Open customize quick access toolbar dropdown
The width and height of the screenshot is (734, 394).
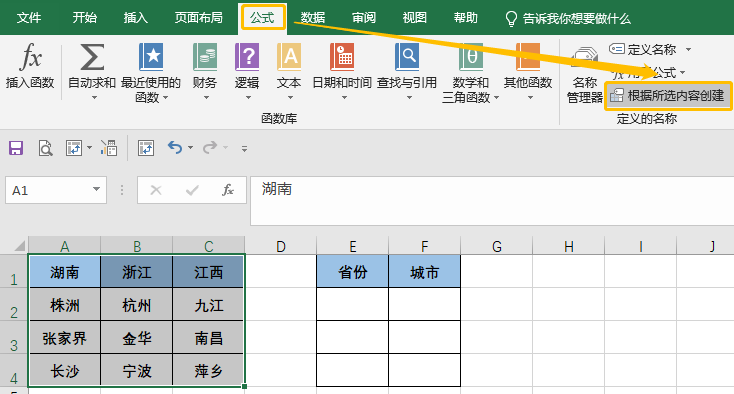point(244,149)
